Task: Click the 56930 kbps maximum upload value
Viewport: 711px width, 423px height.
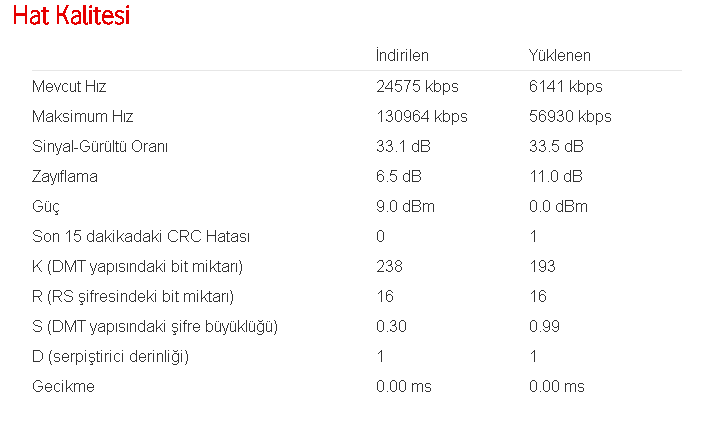Action: point(570,116)
